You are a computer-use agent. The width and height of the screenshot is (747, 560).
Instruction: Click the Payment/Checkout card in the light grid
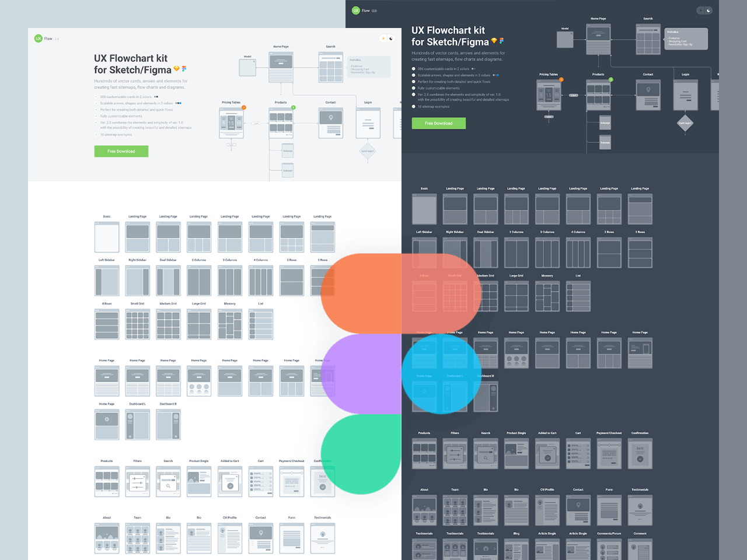pyautogui.click(x=292, y=482)
